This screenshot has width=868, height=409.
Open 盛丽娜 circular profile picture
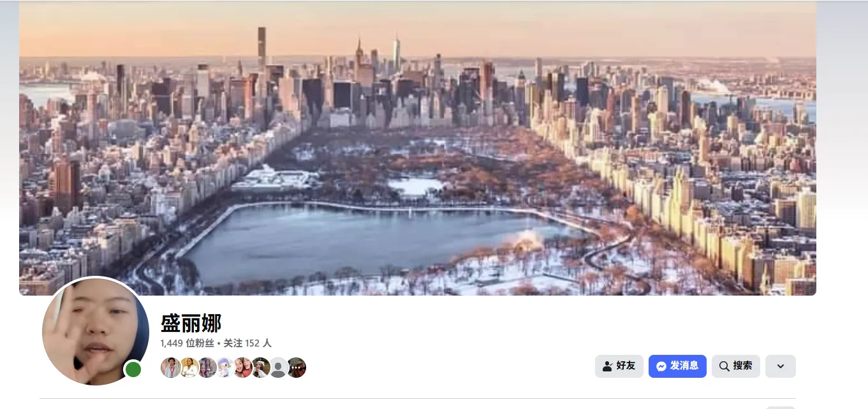point(96,331)
